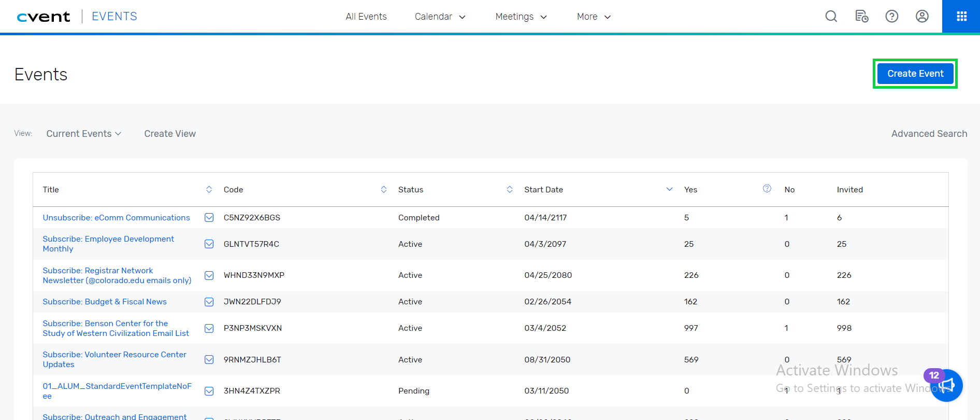Open row actions for Subscribe: Registrar Network Newsletter
The height and width of the screenshot is (420, 980).
(209, 275)
